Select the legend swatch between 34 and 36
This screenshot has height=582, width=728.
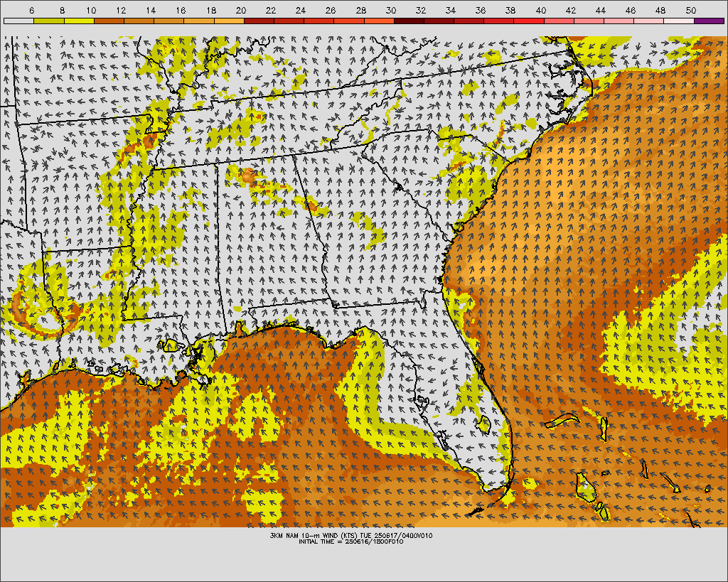pyautogui.click(x=469, y=21)
